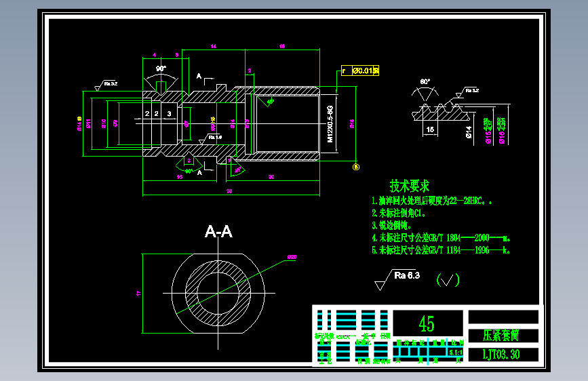Select the bottom dimension 16 on main view
588x381 pixels.
tap(180, 177)
